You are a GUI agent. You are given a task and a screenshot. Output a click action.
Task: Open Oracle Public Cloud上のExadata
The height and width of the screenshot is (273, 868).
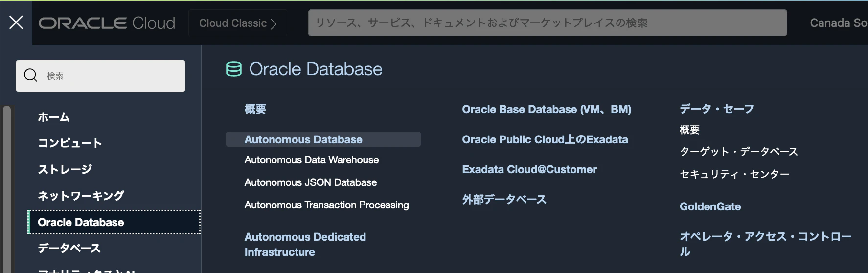545,139
